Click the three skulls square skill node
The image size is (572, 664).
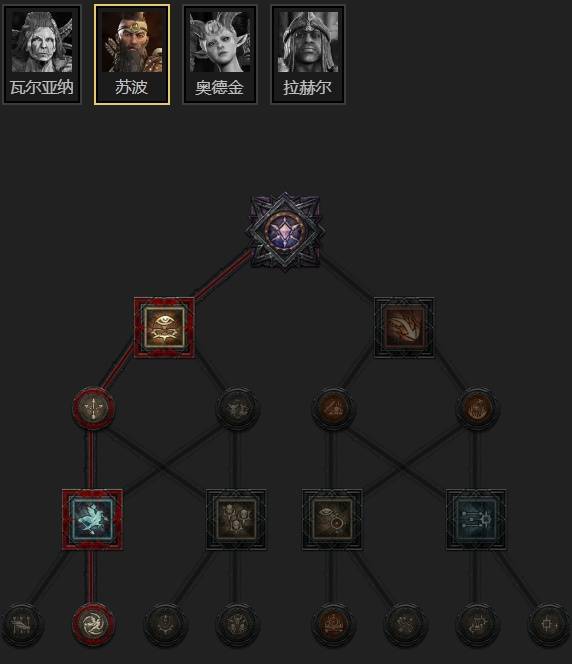tap(236, 520)
